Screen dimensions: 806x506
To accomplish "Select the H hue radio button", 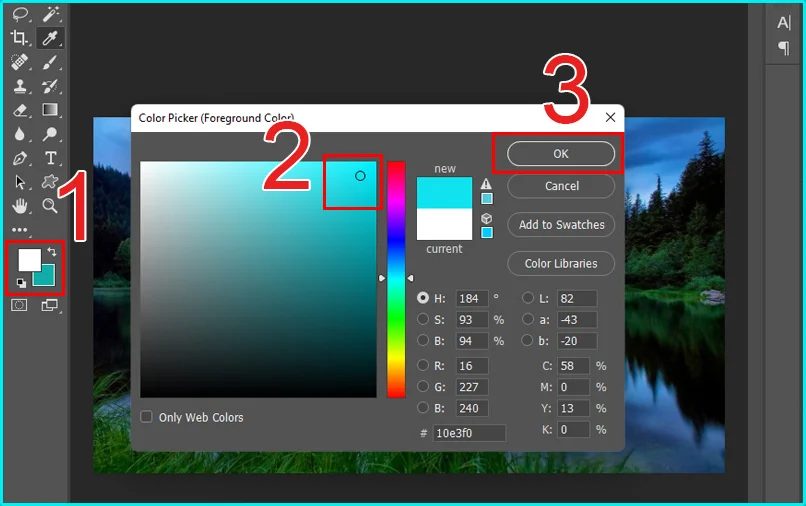I will coord(423,298).
